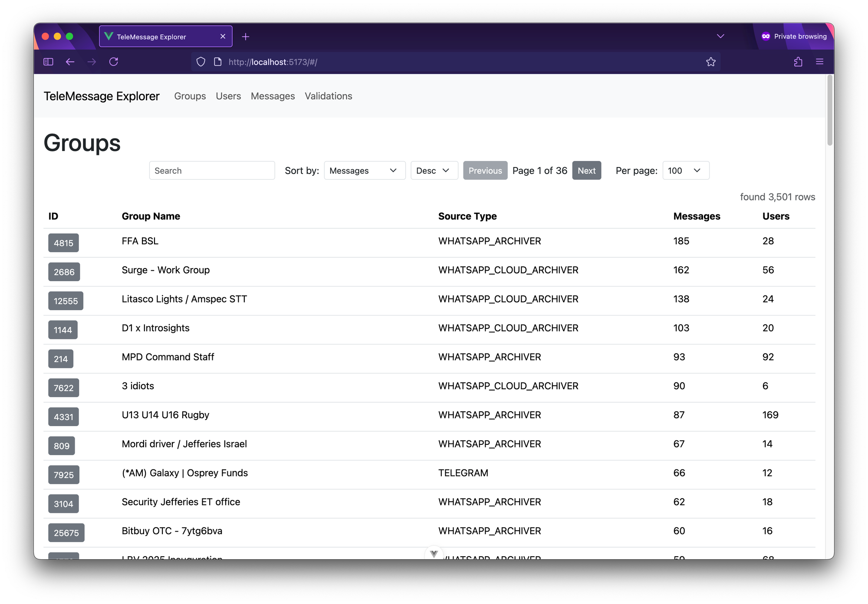Click the browser reload icon
Screen dimensions: 868x604
coord(114,62)
